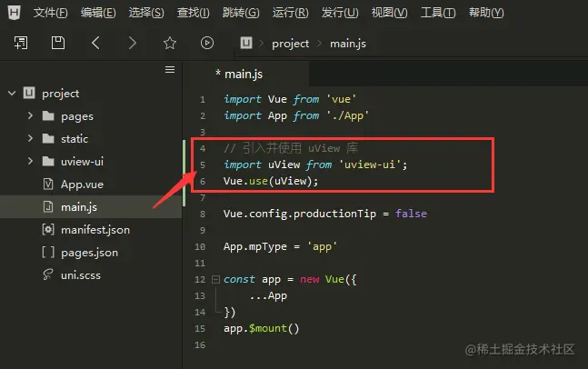The height and width of the screenshot is (369, 588).
Task: Open the 工具(T) menu
Action: [x=438, y=13]
